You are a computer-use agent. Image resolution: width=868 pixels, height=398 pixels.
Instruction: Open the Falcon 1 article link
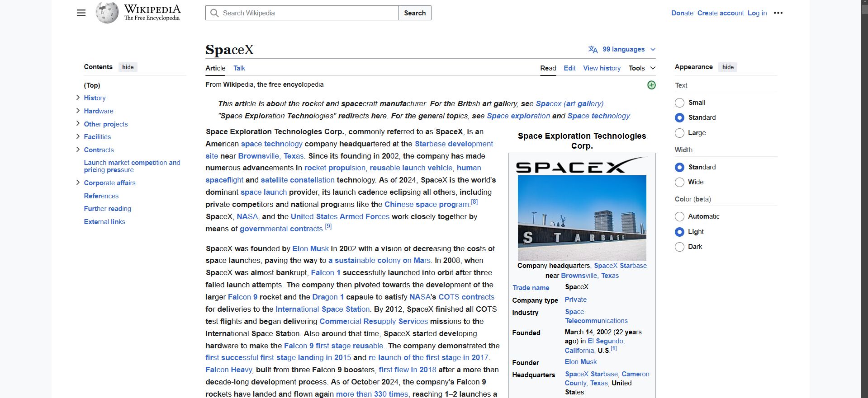[326, 272]
